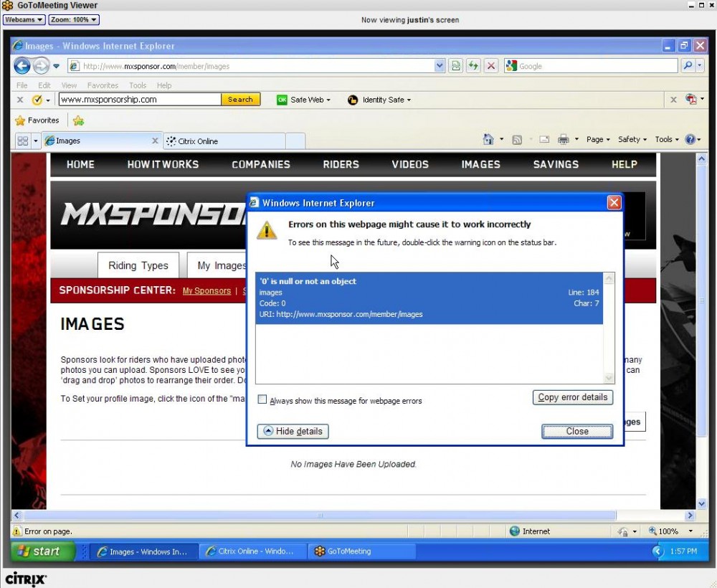The height and width of the screenshot is (588, 717).
Task: Click the warning icon on the status bar
Action: [x=17, y=531]
